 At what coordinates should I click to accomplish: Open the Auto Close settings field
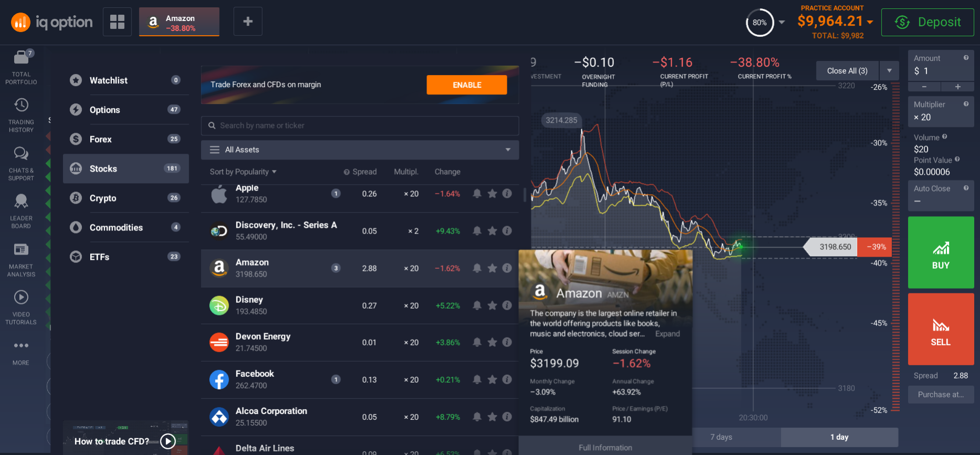[x=941, y=195]
